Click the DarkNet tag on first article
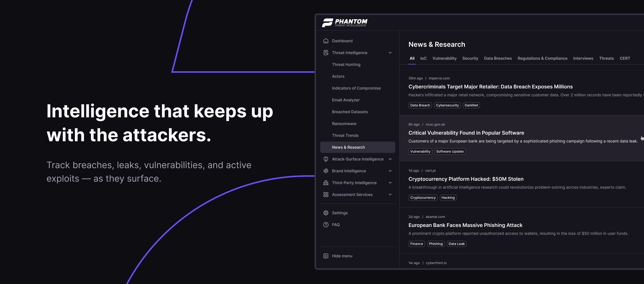Image resolution: width=644 pixels, height=284 pixels. [x=471, y=105]
